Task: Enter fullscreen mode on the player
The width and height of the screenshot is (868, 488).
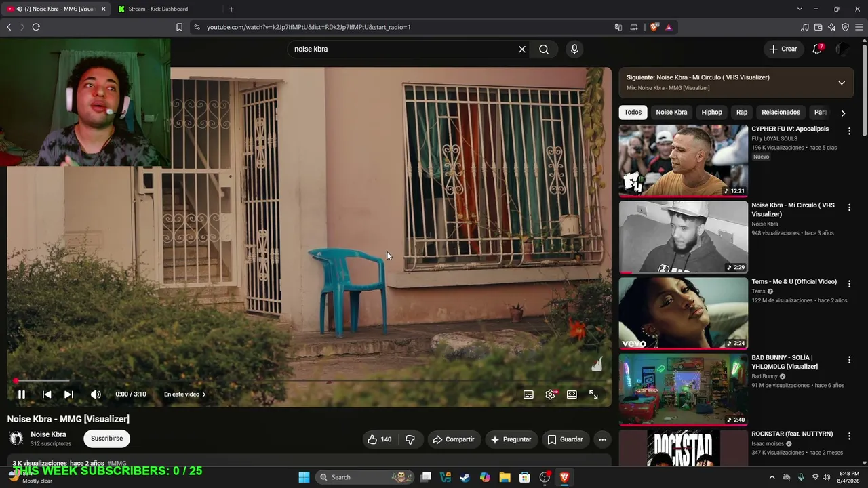Action: (x=593, y=394)
